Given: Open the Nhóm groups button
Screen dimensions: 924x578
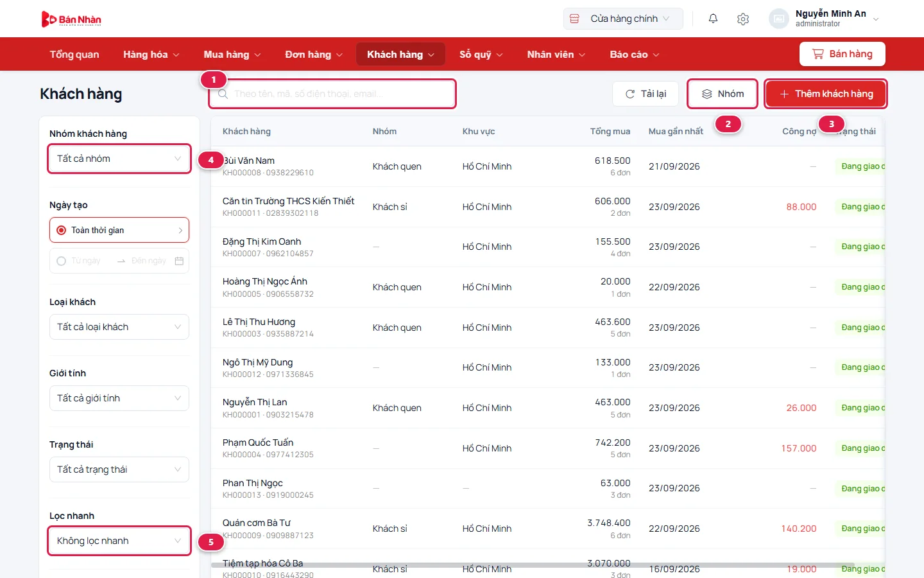Looking at the screenshot, I should pos(723,94).
